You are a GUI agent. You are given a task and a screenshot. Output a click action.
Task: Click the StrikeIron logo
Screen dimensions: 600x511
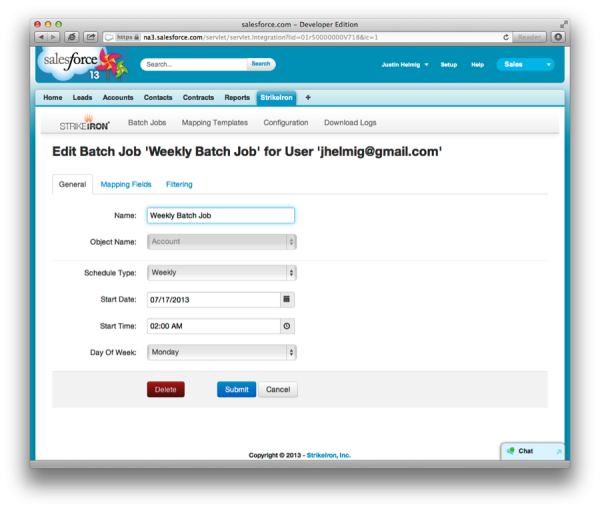point(85,123)
